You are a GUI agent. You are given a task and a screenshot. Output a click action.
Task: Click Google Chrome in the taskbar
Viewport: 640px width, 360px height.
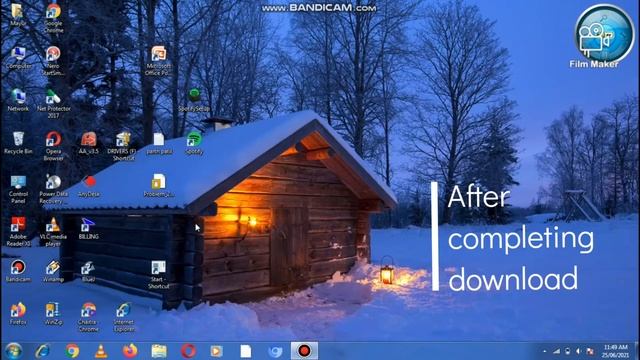point(72,351)
